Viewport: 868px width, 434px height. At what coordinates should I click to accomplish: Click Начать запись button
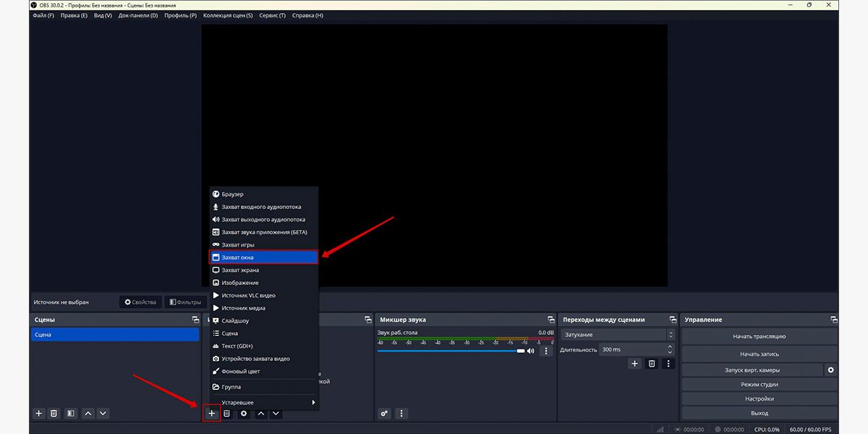click(759, 354)
